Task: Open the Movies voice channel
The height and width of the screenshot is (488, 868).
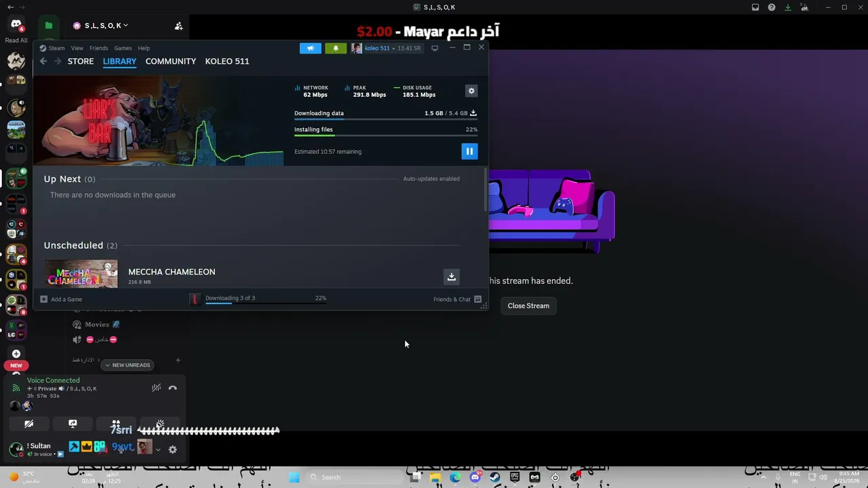Action: [97, 325]
